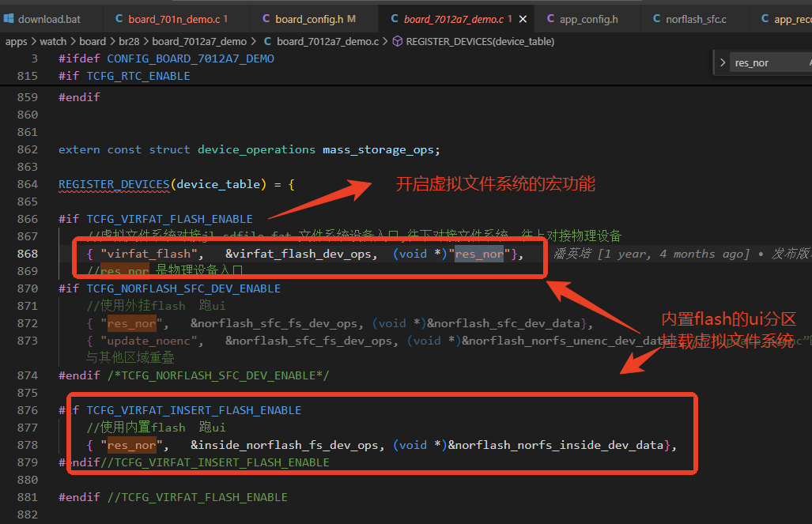Viewport: 812px width, 524px height.
Task: Click &norflash_norfs_inside_dev_data on line 878
Action: point(556,445)
